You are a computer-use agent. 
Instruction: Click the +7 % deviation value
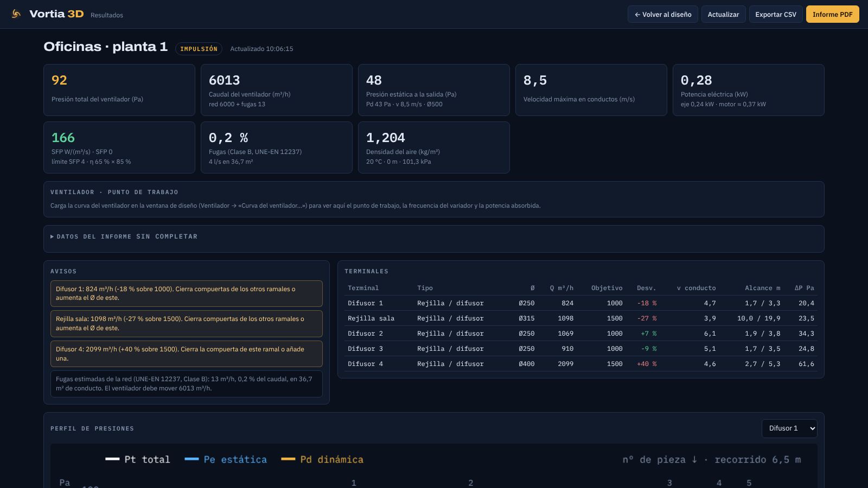[x=648, y=333]
